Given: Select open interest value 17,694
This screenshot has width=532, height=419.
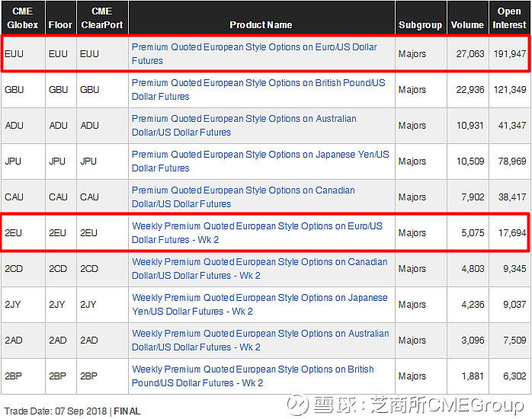Looking at the screenshot, I should 512,233.
